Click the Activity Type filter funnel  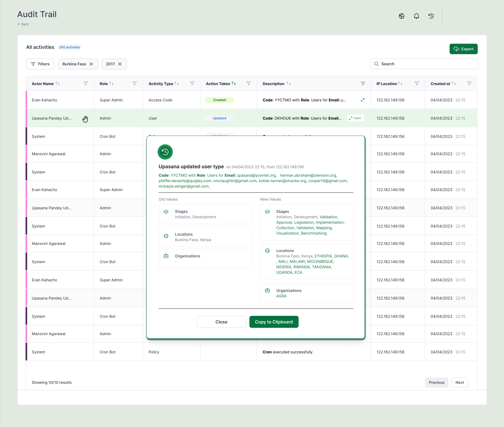tap(192, 83)
